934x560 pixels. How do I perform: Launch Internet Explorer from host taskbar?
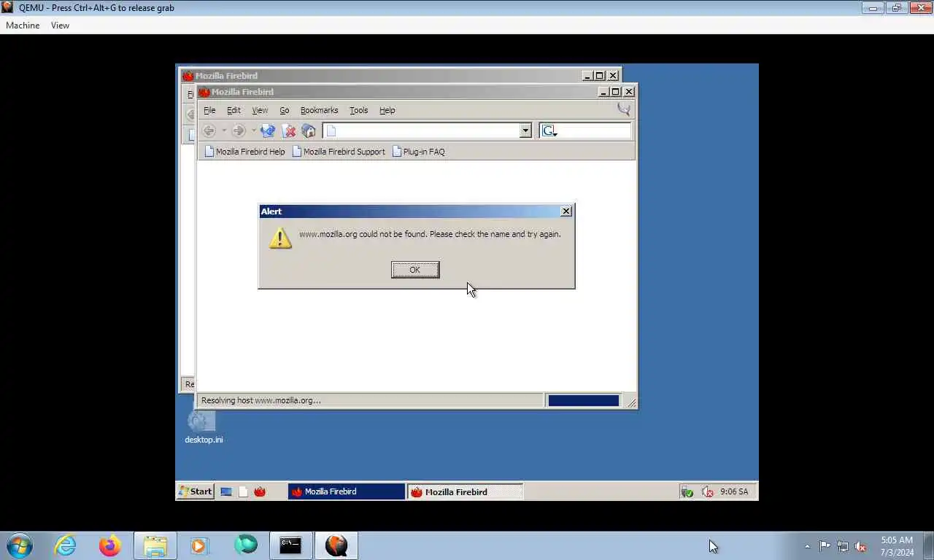(x=65, y=545)
